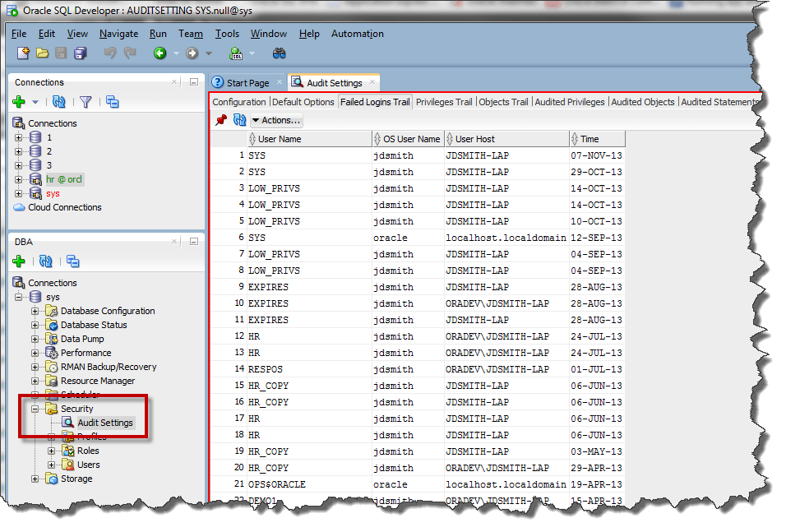Collapse the sys node in DBA panel
786x532 pixels.
[19, 297]
